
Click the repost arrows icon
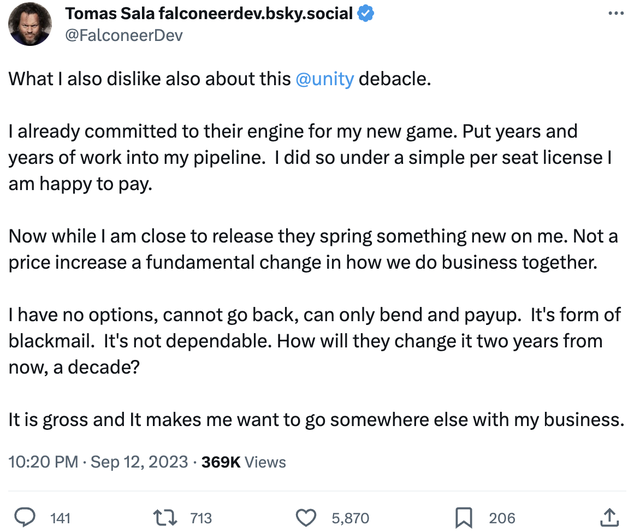[164, 517]
